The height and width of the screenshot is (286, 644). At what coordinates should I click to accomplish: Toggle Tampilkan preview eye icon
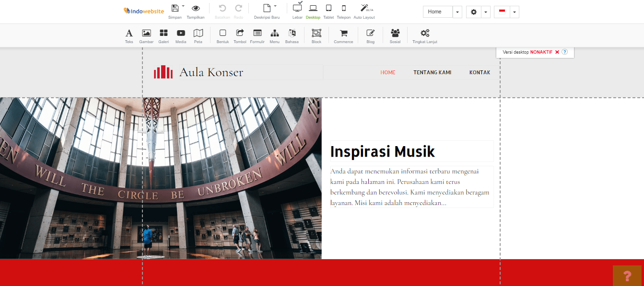pos(196,11)
